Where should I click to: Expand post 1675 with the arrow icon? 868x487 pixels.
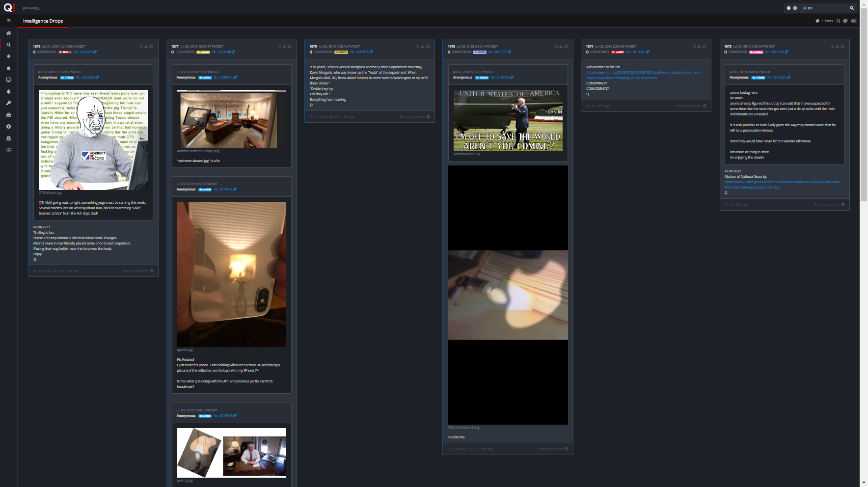pos(566,47)
